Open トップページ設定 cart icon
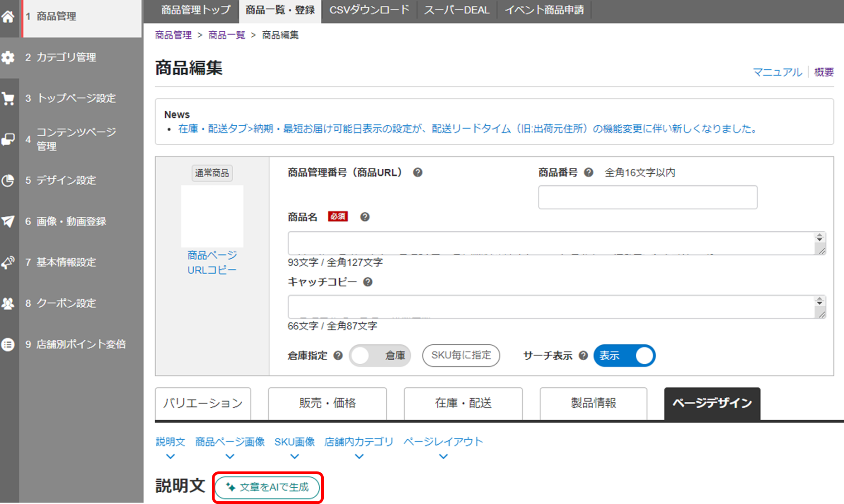This screenshot has width=844, height=504. point(9,98)
